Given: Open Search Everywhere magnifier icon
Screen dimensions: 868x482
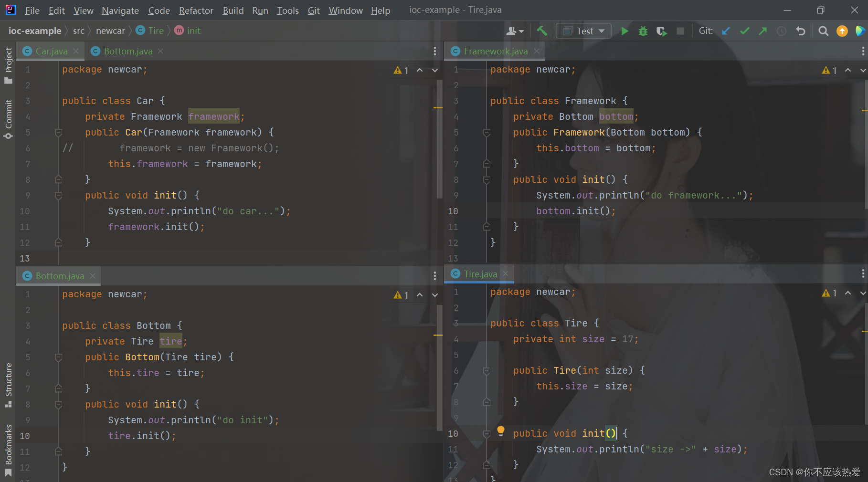Looking at the screenshot, I should click(823, 31).
